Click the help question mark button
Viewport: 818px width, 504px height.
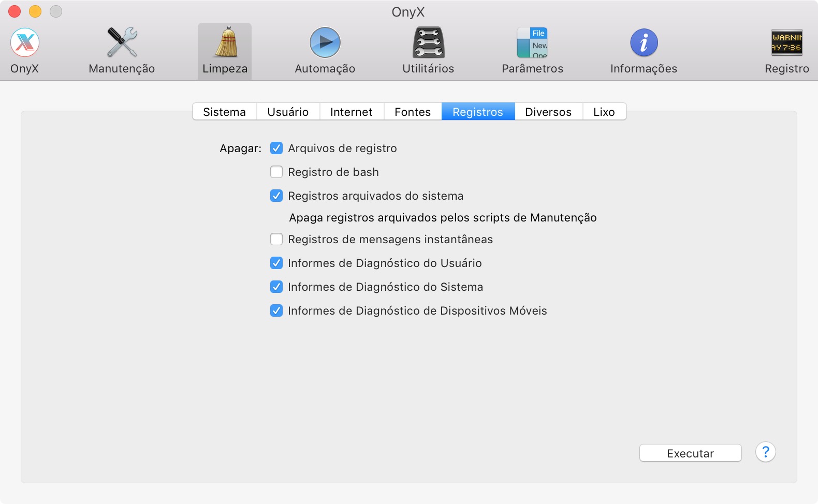tap(765, 452)
